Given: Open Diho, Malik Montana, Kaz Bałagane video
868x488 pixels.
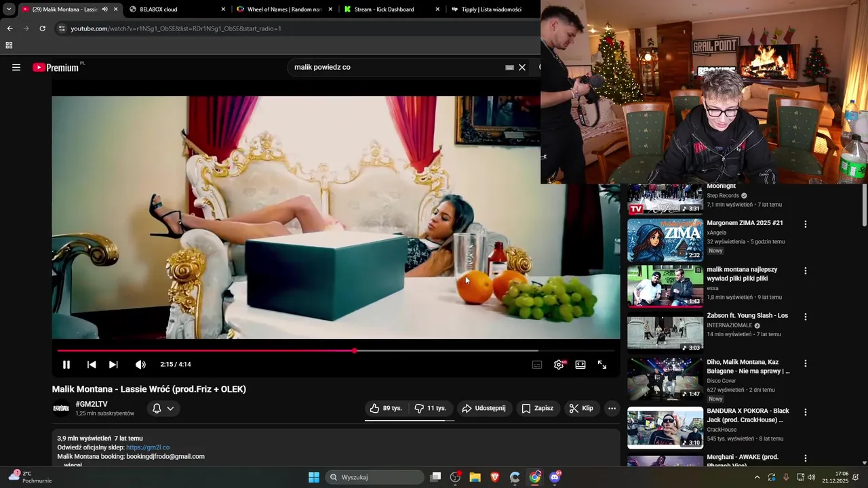Looking at the screenshot, I should pos(748,367).
